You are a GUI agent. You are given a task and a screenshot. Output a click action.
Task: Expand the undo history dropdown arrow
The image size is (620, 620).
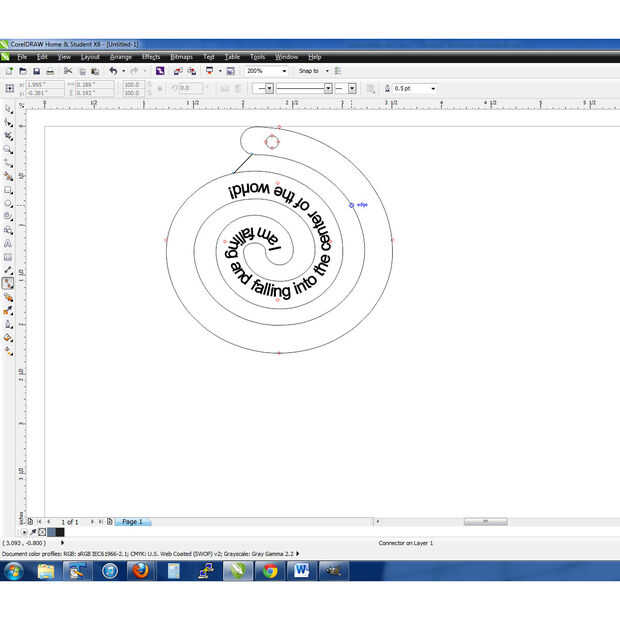click(123, 71)
